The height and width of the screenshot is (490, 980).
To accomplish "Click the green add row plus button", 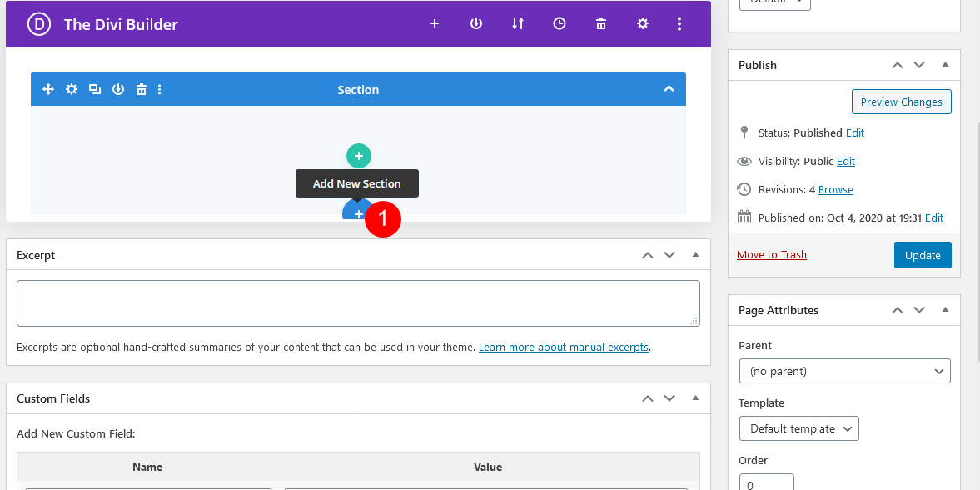I will click(359, 156).
